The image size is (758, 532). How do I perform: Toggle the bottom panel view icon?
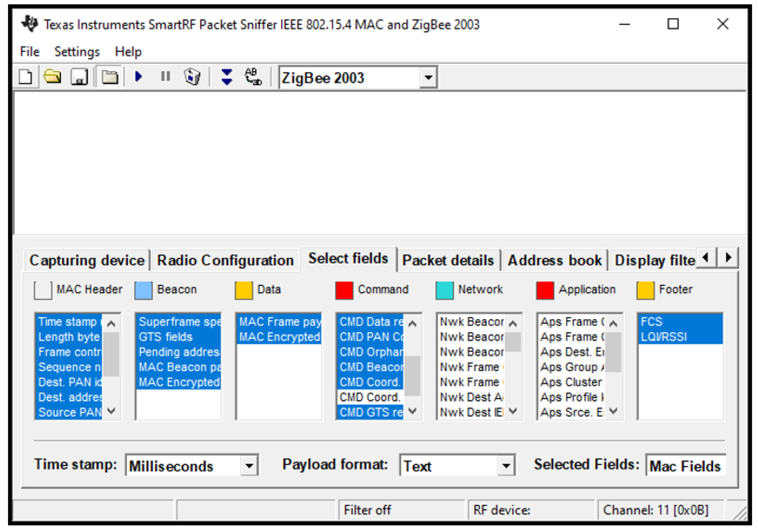[110, 77]
